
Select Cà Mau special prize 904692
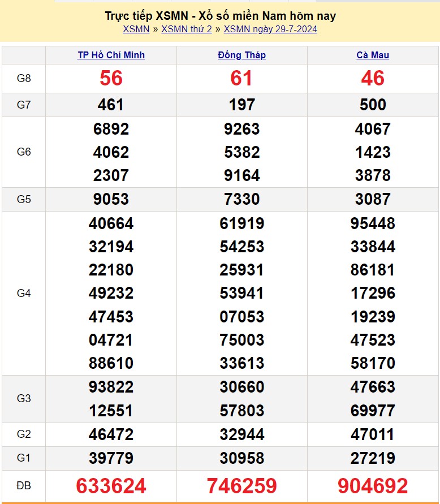point(373,486)
